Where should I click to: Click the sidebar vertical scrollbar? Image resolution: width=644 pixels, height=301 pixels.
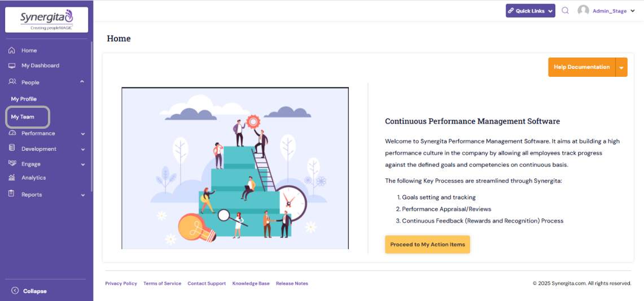(92, 117)
